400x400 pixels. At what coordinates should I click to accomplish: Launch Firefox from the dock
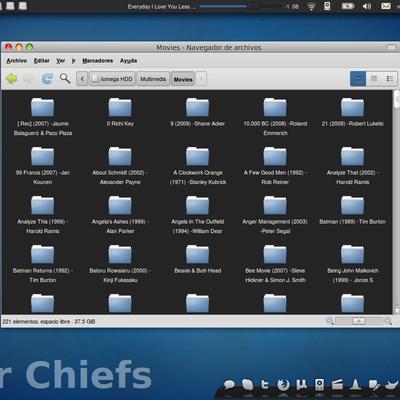(x=283, y=385)
